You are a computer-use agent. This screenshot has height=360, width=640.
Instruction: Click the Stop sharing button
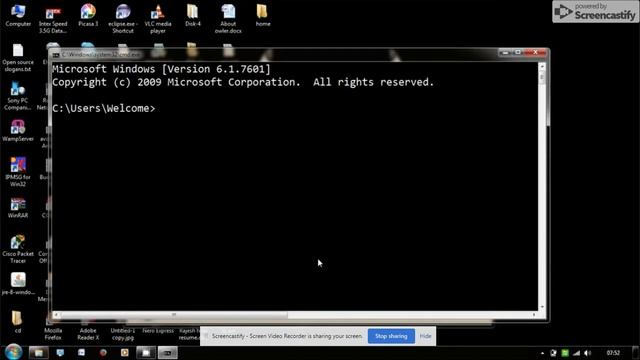click(391, 336)
